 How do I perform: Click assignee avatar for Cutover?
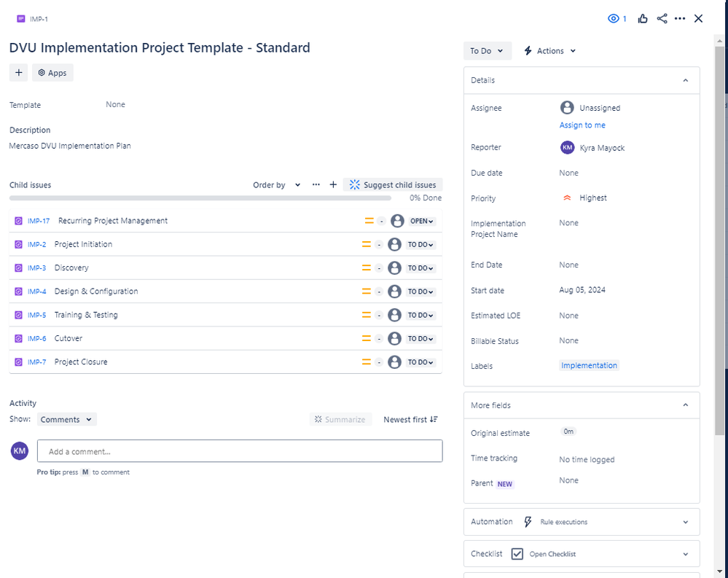(395, 338)
